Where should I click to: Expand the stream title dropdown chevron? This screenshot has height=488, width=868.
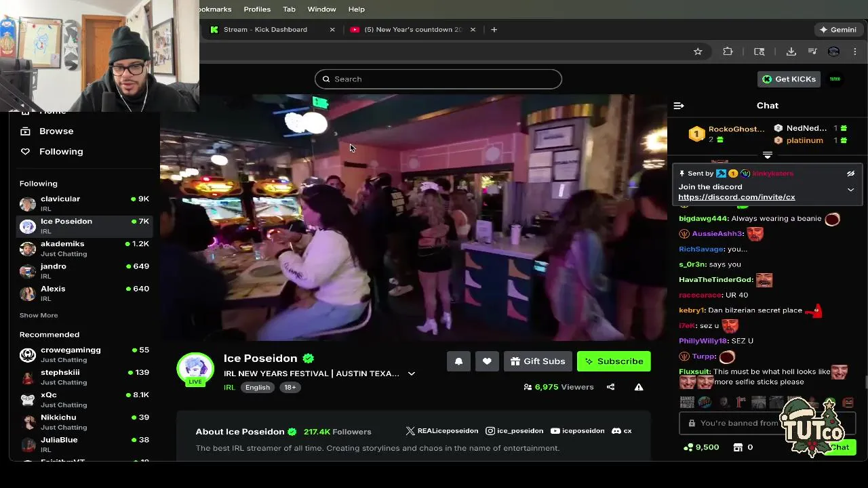(411, 373)
